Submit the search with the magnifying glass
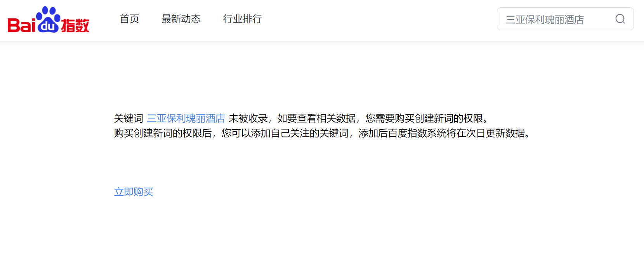This screenshot has width=644, height=263. click(620, 19)
